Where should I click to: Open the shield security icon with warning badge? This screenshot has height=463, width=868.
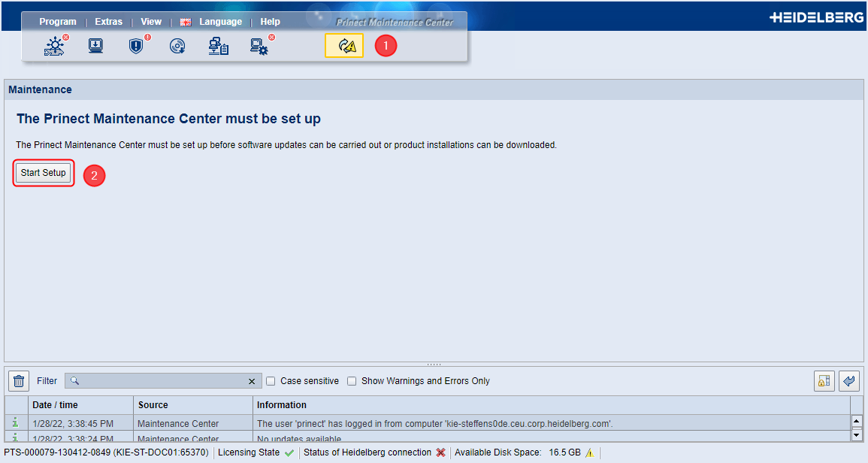[136, 45]
